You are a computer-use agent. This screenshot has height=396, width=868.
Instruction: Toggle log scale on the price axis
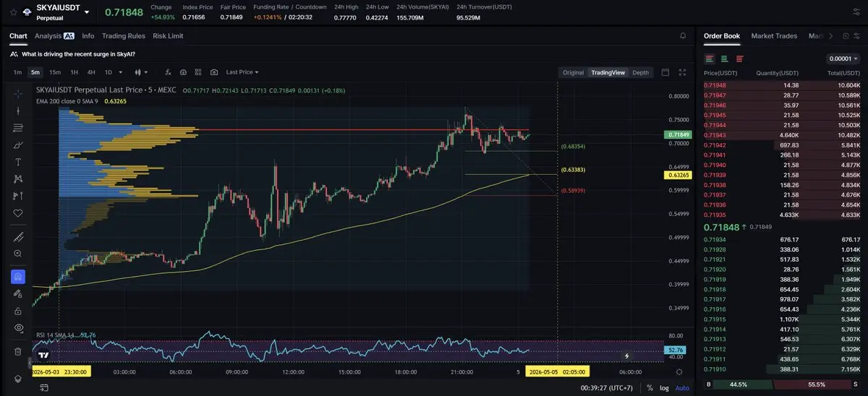(x=664, y=388)
